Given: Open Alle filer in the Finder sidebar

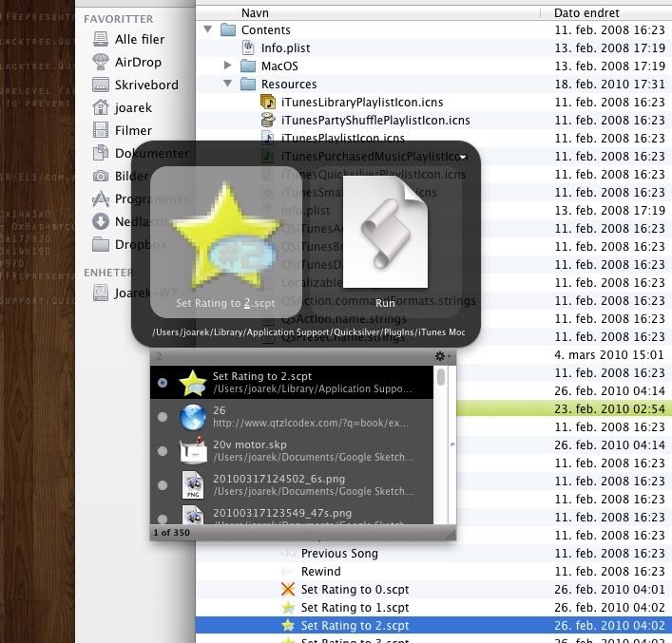Looking at the screenshot, I should click(x=128, y=39).
